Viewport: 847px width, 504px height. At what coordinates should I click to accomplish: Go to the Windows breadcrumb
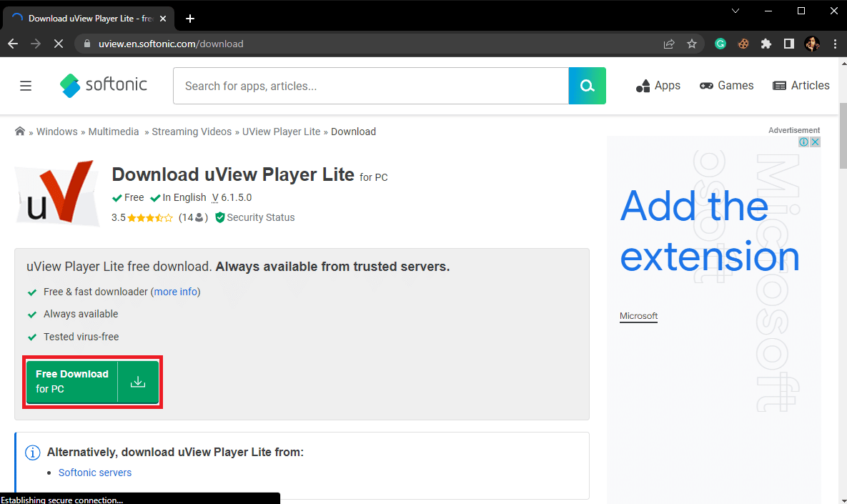point(56,132)
